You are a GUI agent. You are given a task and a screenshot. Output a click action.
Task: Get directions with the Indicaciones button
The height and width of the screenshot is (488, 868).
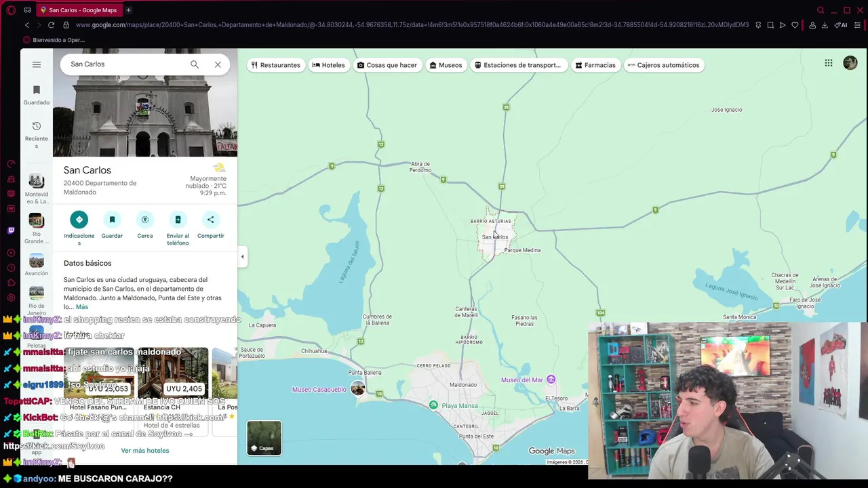click(x=79, y=228)
